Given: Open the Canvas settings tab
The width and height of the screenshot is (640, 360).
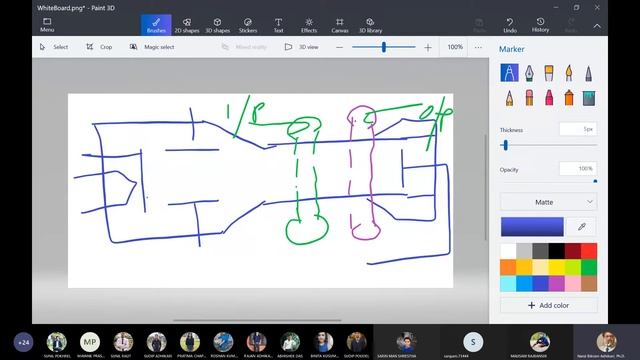Looking at the screenshot, I should tap(340, 25).
